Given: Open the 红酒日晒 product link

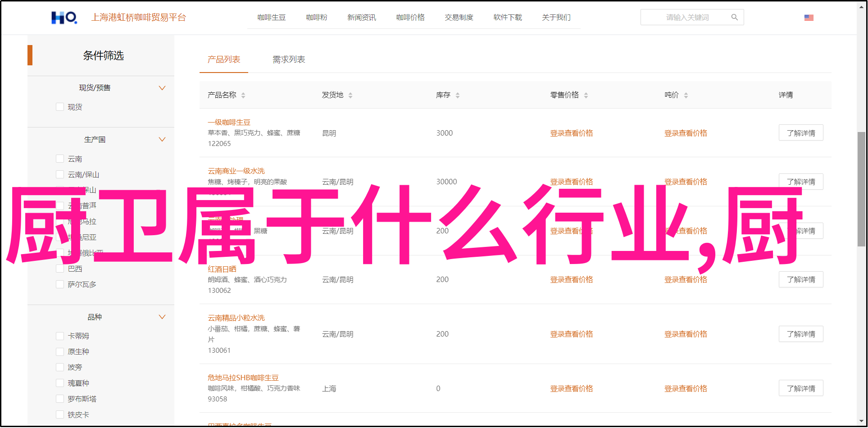Looking at the screenshot, I should pyautogui.click(x=222, y=269).
